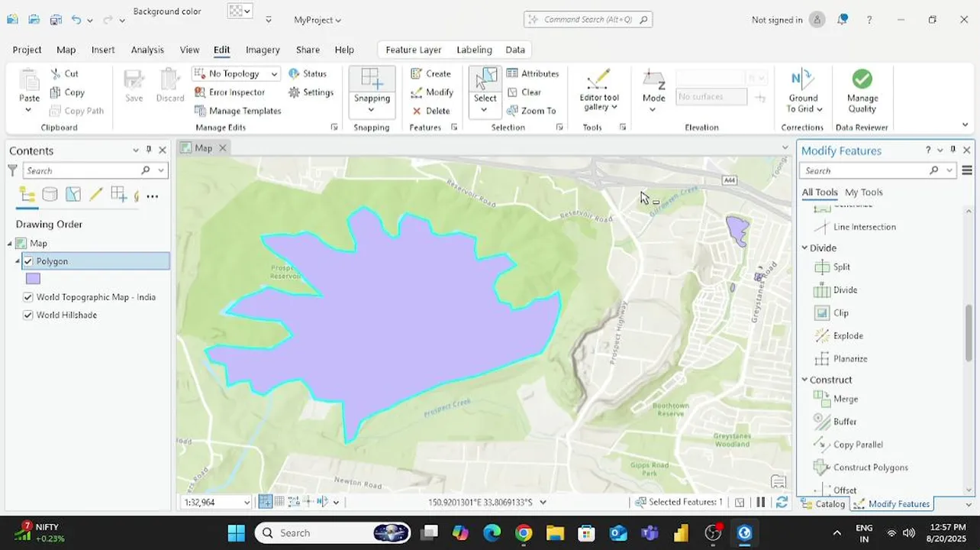This screenshot has width=980, height=550.
Task: Select the Line Intersection tool
Action: (855, 227)
